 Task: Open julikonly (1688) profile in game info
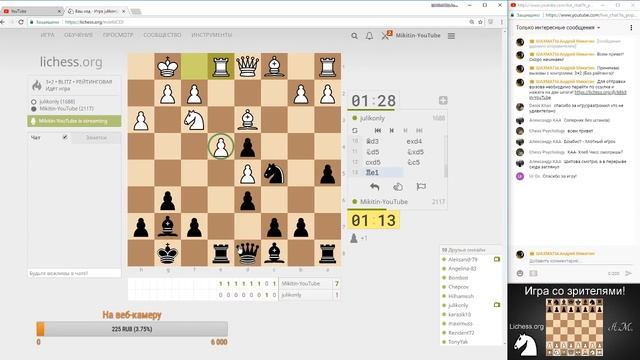tap(57, 102)
